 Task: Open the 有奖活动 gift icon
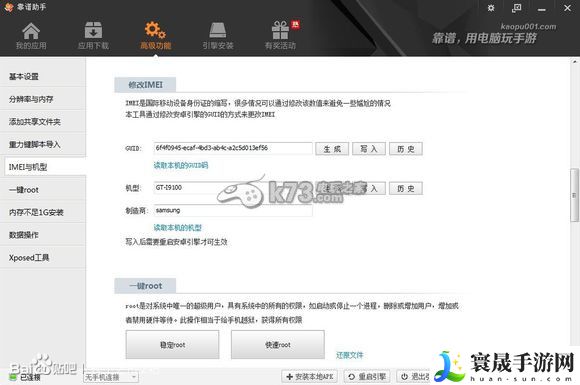[280, 36]
